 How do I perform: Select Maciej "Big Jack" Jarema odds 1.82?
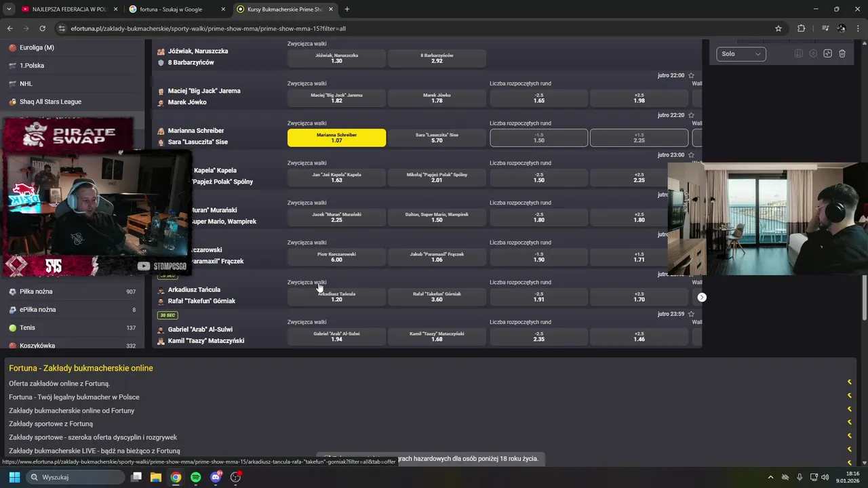coord(336,98)
